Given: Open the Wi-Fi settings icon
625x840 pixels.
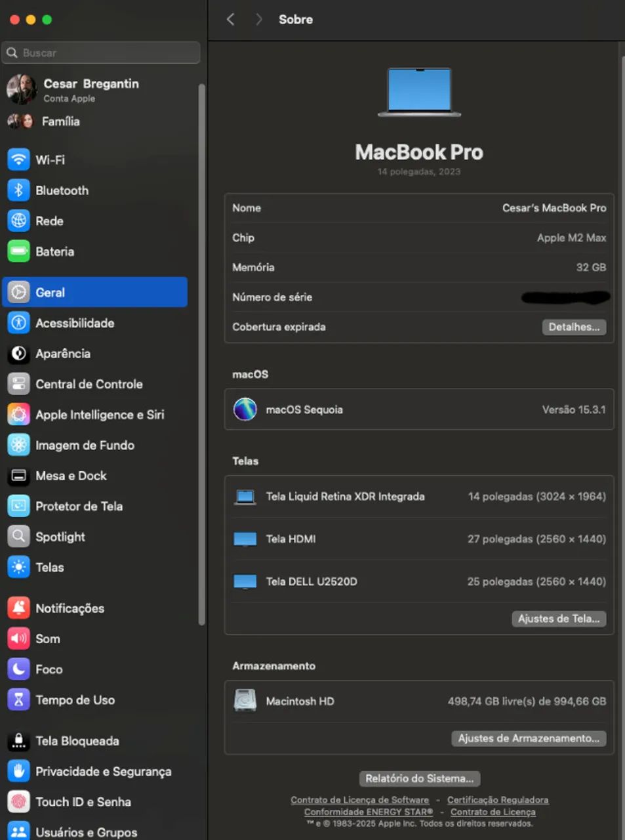Looking at the screenshot, I should point(18,159).
